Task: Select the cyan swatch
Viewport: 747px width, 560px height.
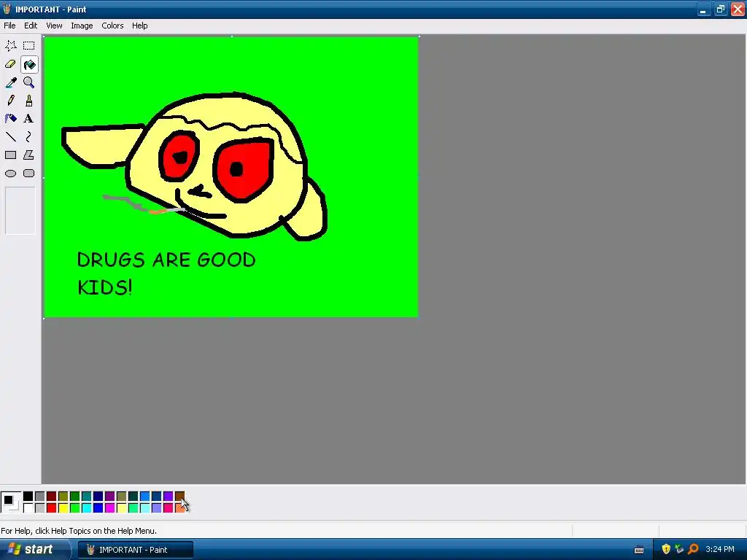Action: tap(87, 508)
